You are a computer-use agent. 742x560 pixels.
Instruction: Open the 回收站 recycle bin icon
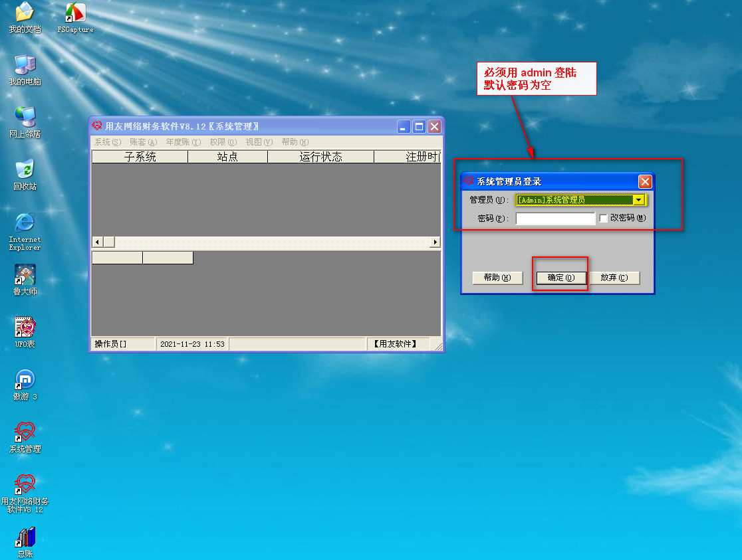click(25, 170)
